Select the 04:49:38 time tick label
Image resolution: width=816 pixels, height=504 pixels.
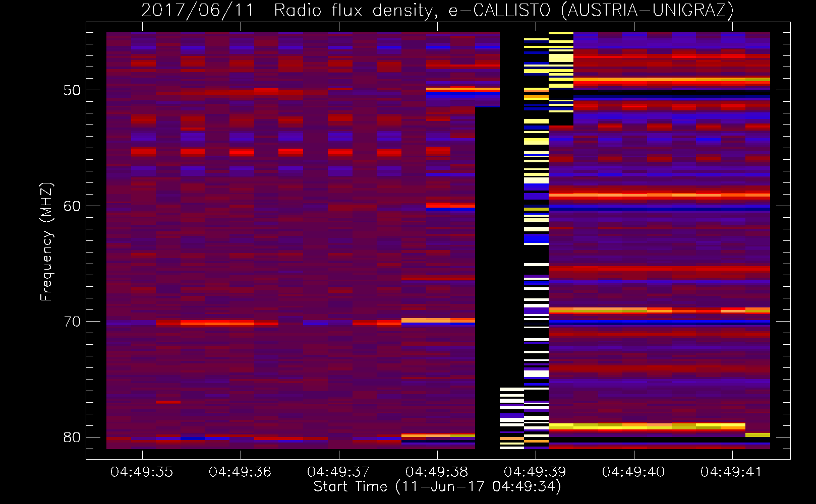pos(437,472)
